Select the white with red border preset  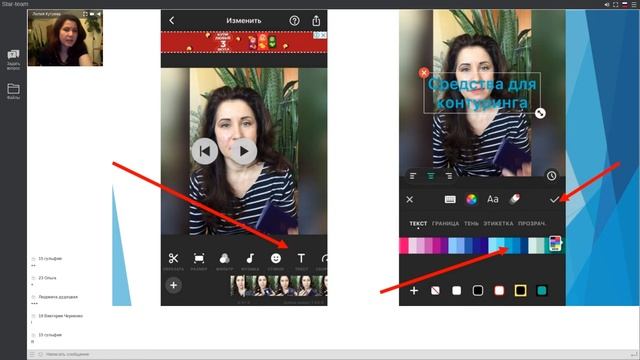click(x=499, y=291)
